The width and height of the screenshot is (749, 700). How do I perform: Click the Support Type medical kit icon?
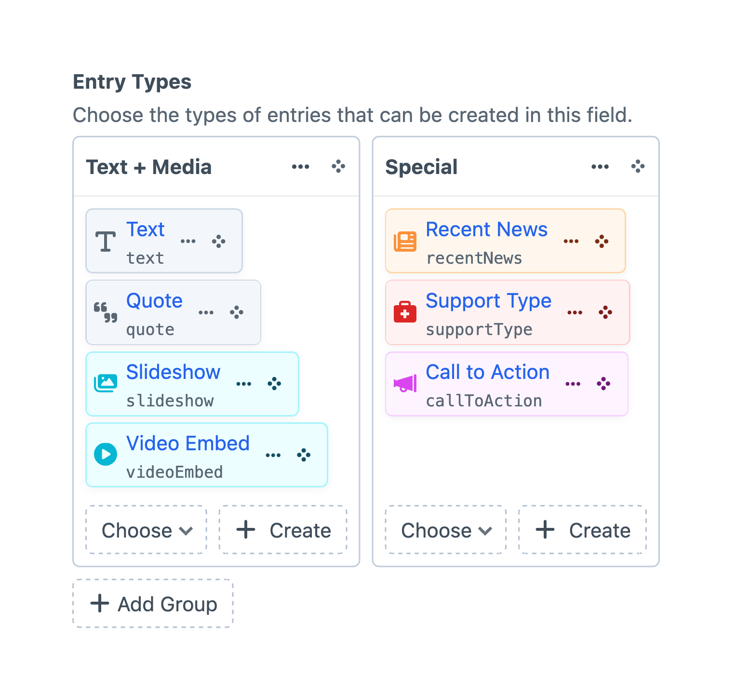click(x=405, y=312)
